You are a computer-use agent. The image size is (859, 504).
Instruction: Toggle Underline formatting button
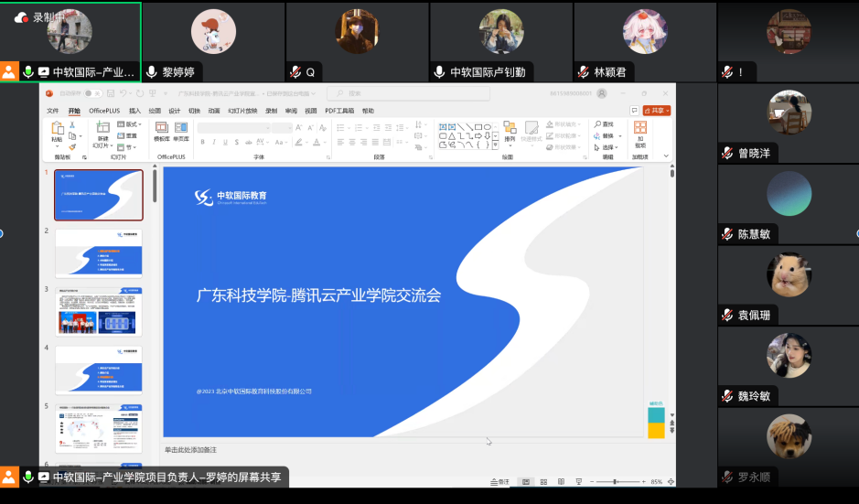pos(225,142)
